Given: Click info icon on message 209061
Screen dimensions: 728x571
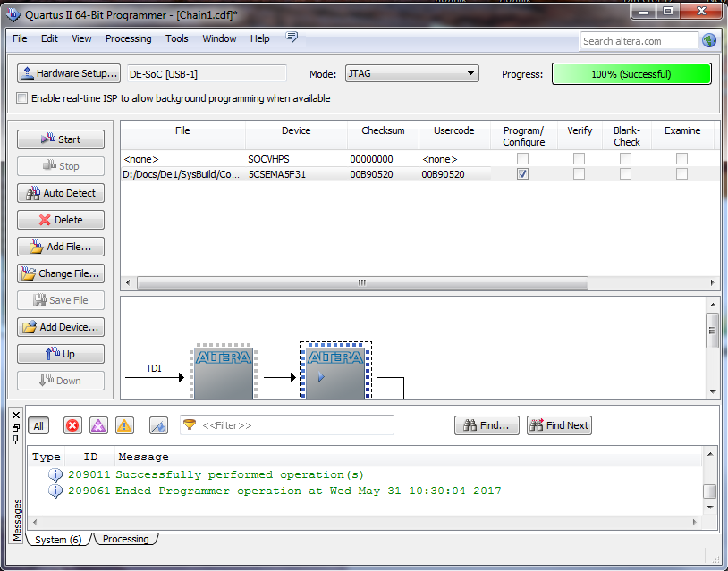Looking at the screenshot, I should pos(55,491).
